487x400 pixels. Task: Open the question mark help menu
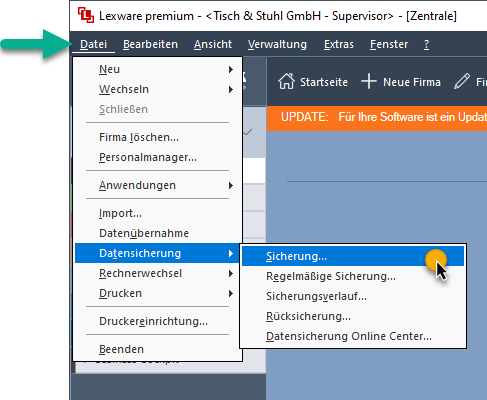coord(426,44)
